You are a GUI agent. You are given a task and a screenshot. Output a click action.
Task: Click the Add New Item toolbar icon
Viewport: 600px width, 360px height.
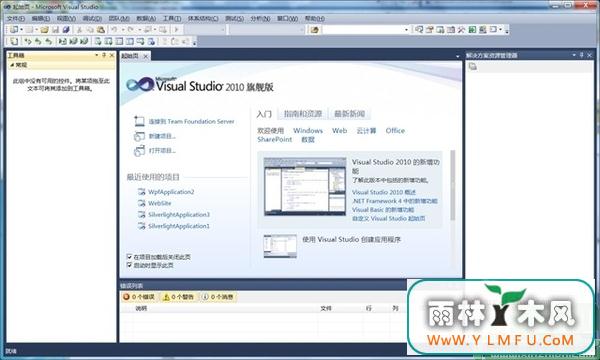click(x=29, y=29)
